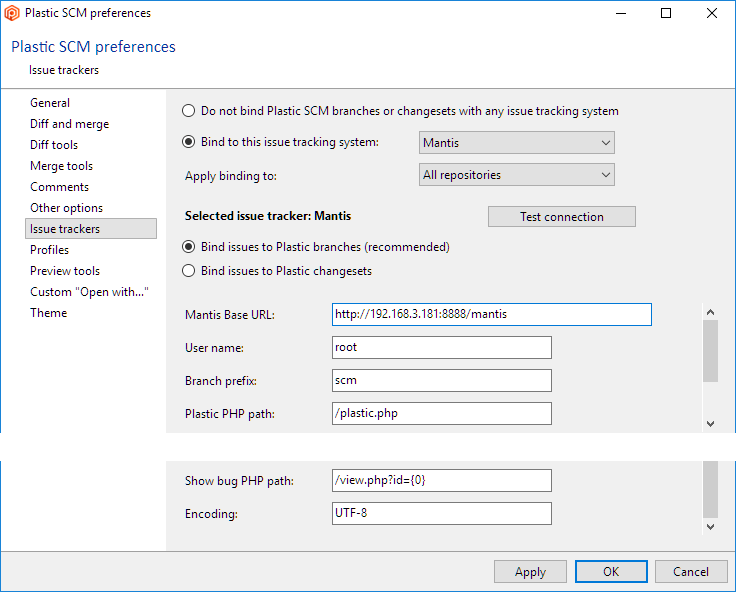Click 'Selected issue tracker: Mantis' heading
Screen dimensions: 736x592
coord(268,216)
